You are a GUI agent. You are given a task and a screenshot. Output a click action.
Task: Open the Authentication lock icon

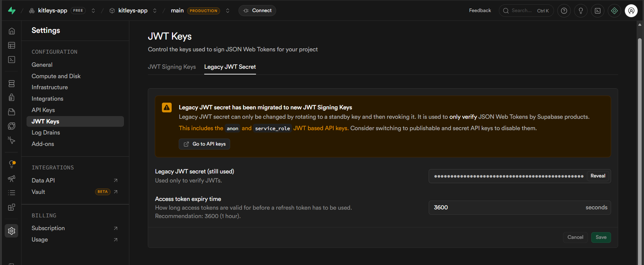point(12,98)
